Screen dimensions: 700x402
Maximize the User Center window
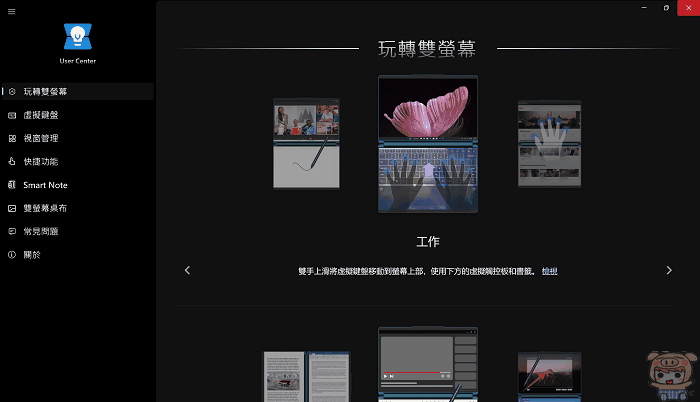666,8
